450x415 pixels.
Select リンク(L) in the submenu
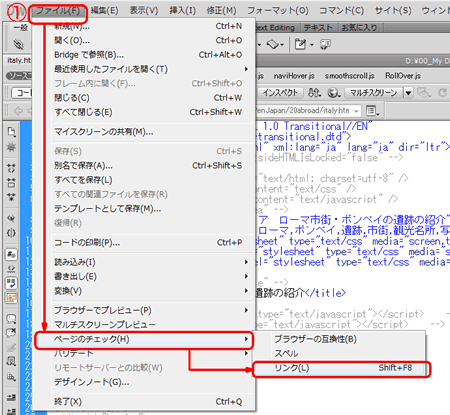click(x=341, y=368)
